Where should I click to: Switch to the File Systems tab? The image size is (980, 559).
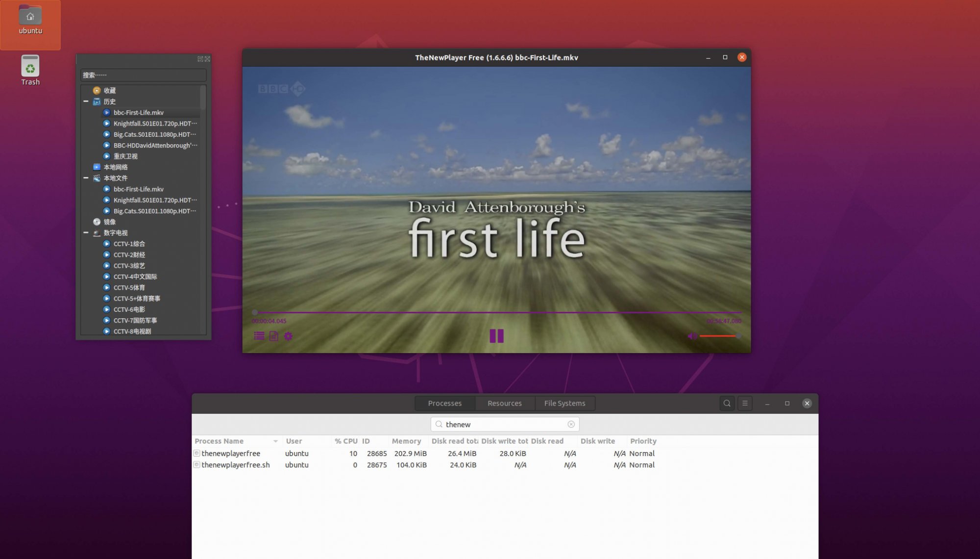coord(564,403)
